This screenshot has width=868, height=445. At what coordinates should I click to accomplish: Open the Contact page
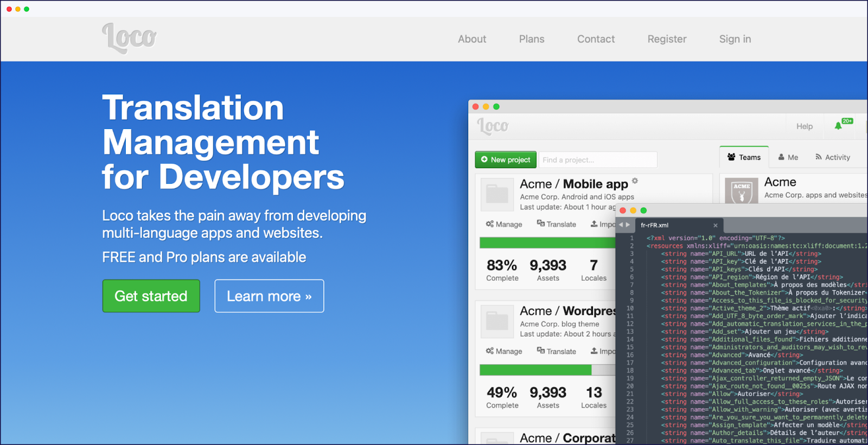click(x=596, y=39)
